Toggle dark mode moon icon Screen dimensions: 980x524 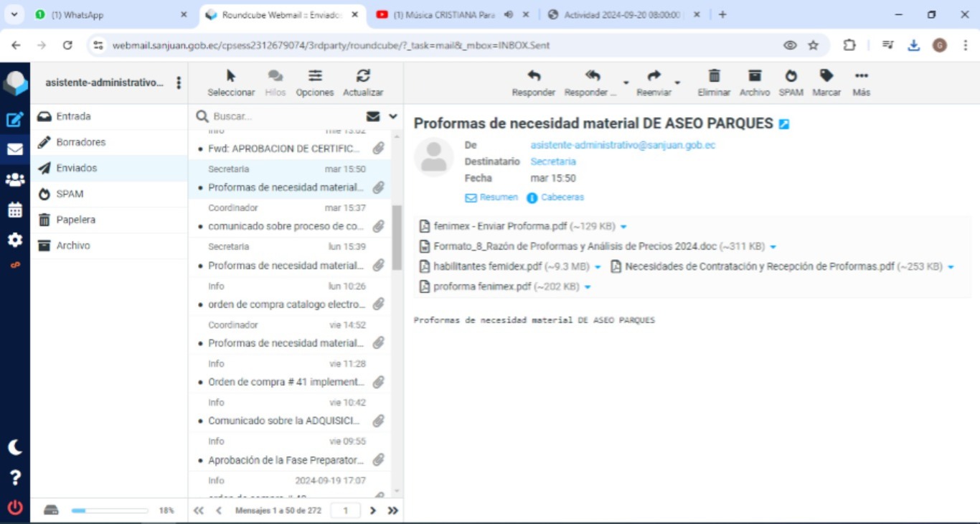pos(14,447)
